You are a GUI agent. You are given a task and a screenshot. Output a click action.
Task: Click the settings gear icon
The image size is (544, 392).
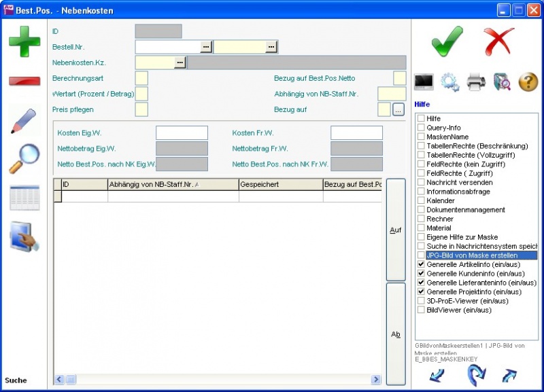tap(449, 82)
